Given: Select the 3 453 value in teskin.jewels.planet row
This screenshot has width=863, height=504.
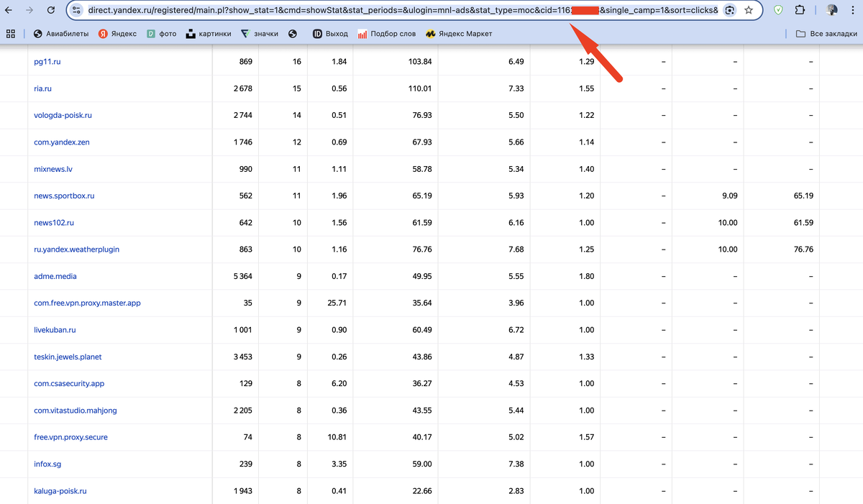Looking at the screenshot, I should (243, 357).
